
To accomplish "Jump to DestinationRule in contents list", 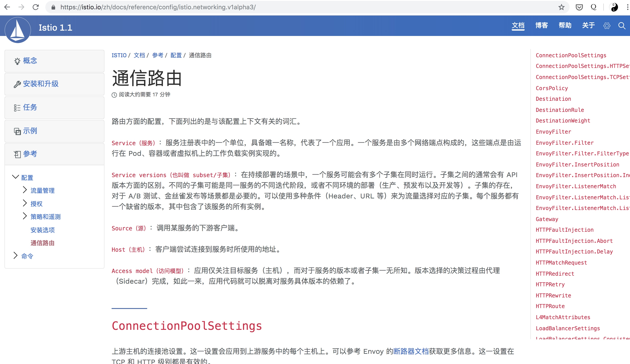I will (560, 110).
